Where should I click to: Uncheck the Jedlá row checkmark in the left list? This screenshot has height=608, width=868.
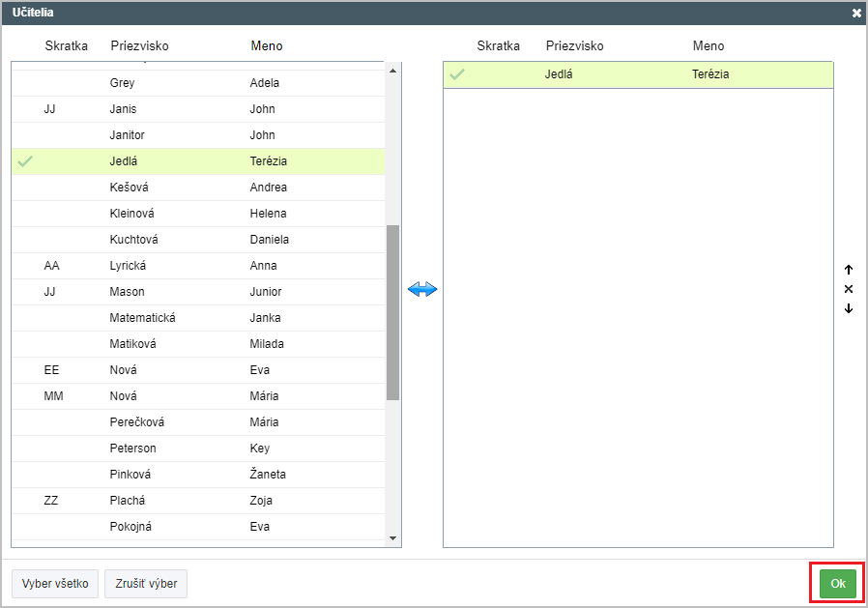coord(25,161)
